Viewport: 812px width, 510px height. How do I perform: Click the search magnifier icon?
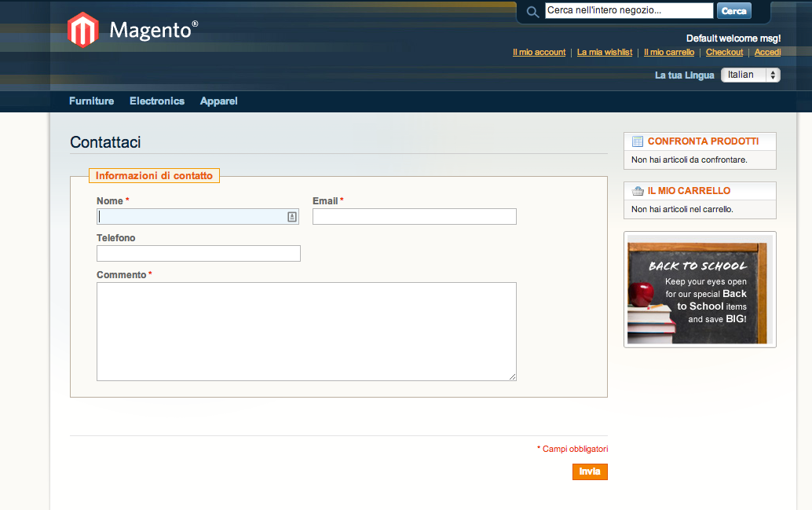click(532, 12)
